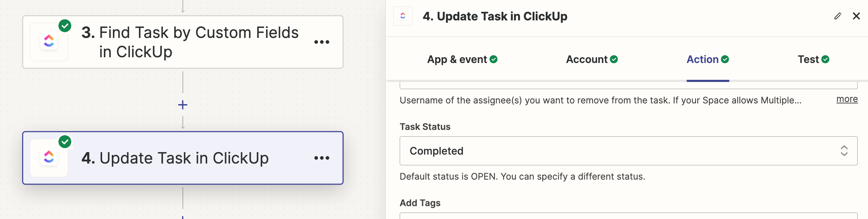Open the three-dot menu for step 4
This screenshot has width=868, height=219.
click(321, 158)
